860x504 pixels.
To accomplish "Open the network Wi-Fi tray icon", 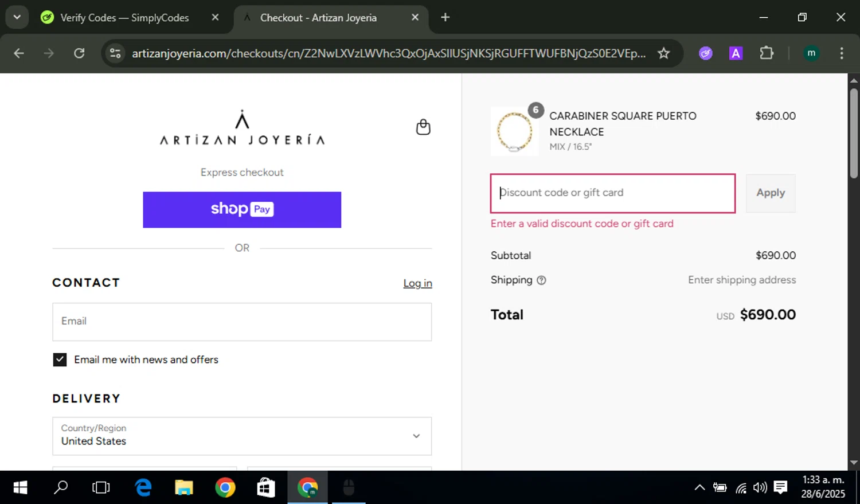I will pos(741,488).
